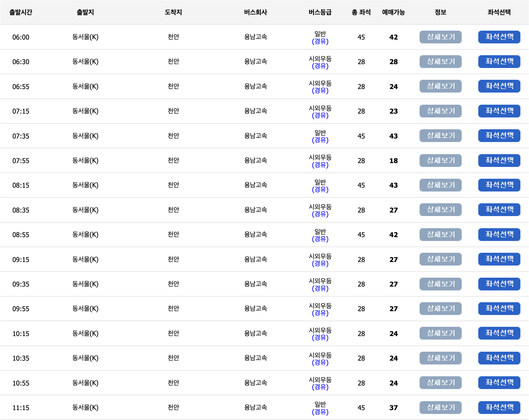Click 좌석선택 on the 07:55 row

(499, 161)
